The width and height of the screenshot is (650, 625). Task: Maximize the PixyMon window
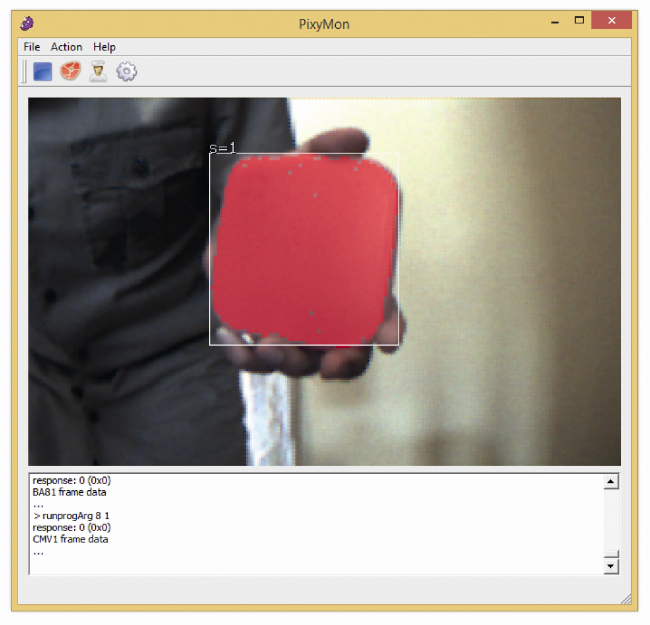(579, 20)
